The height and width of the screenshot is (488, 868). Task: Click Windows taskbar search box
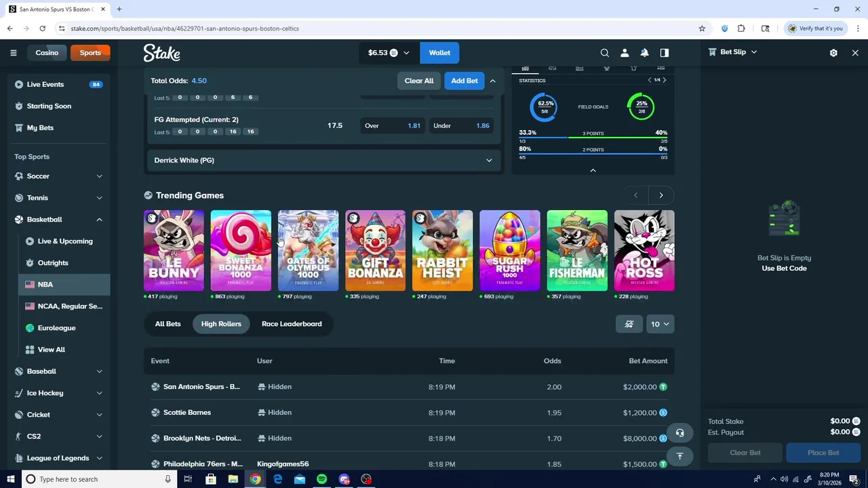[98, 479]
